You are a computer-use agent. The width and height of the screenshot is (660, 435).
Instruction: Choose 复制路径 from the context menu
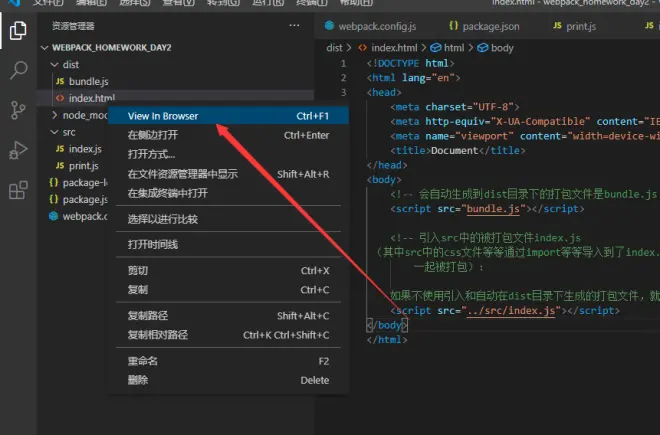tap(228, 316)
